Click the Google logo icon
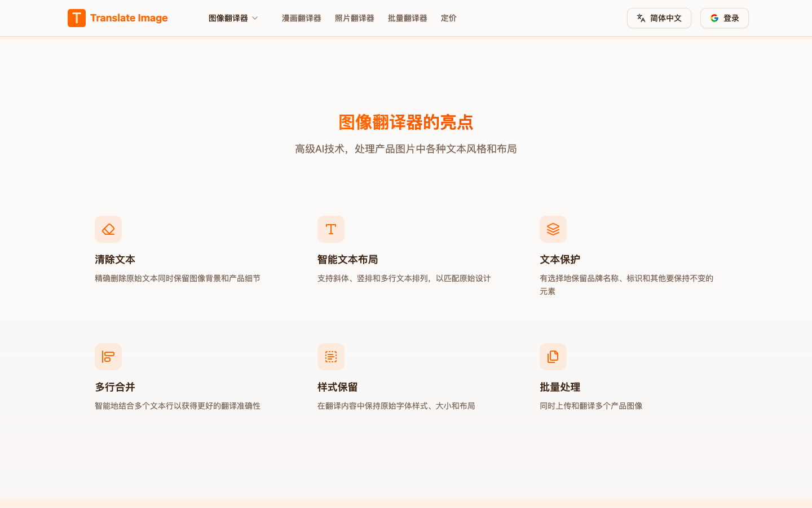The image size is (812, 508). coord(714,18)
